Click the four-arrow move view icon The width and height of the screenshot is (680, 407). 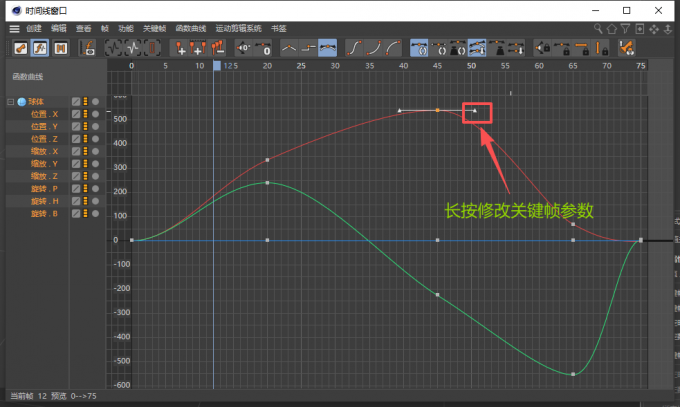(654, 29)
